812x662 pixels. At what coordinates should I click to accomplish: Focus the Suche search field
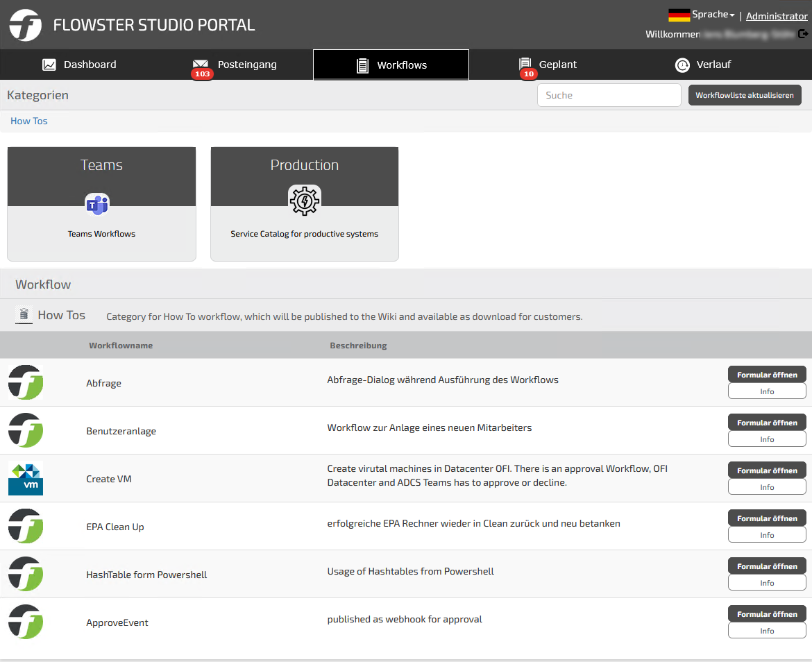(x=609, y=95)
